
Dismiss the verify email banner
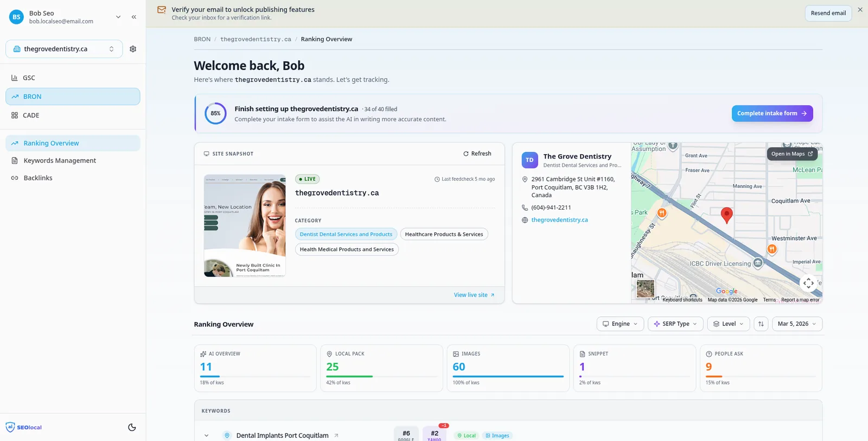click(860, 10)
